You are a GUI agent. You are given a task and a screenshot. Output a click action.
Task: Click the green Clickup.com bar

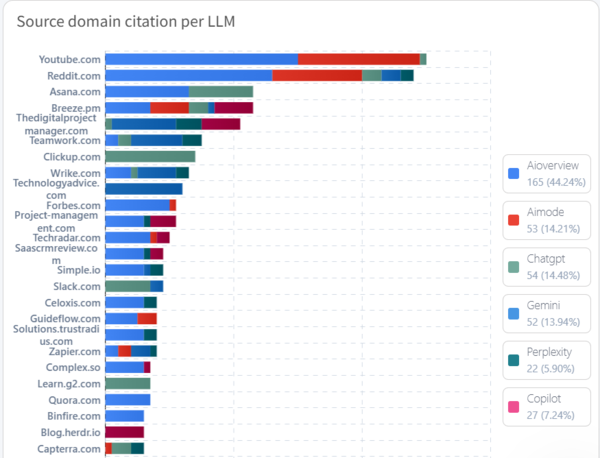tap(150, 156)
